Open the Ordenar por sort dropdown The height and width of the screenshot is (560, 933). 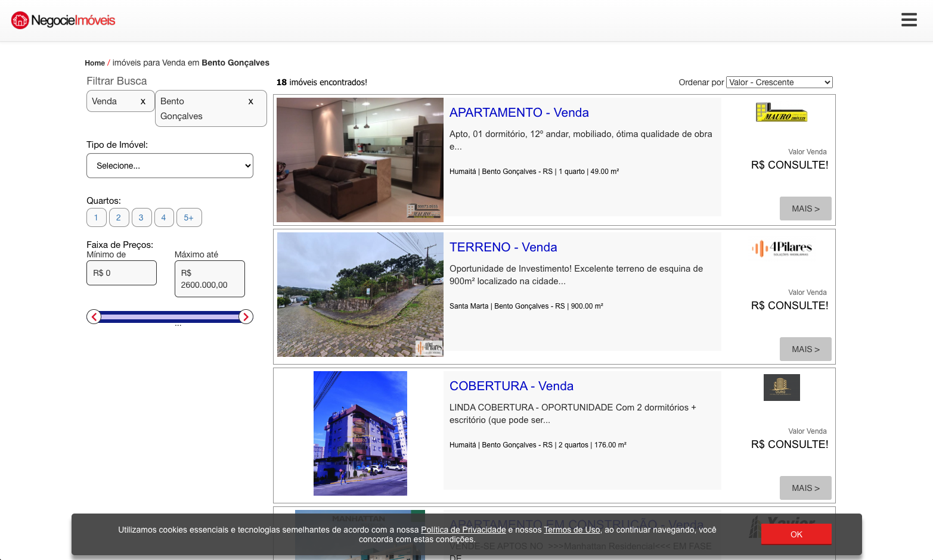[x=779, y=82]
